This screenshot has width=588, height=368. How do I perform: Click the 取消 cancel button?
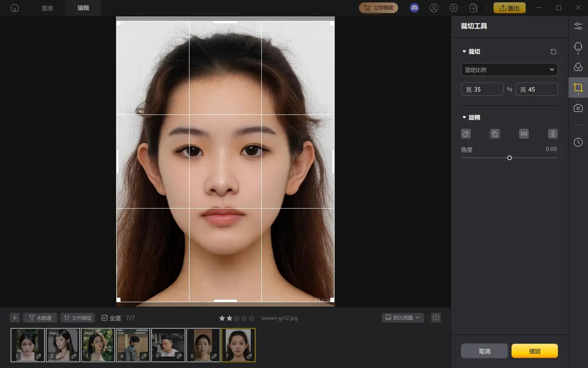484,351
